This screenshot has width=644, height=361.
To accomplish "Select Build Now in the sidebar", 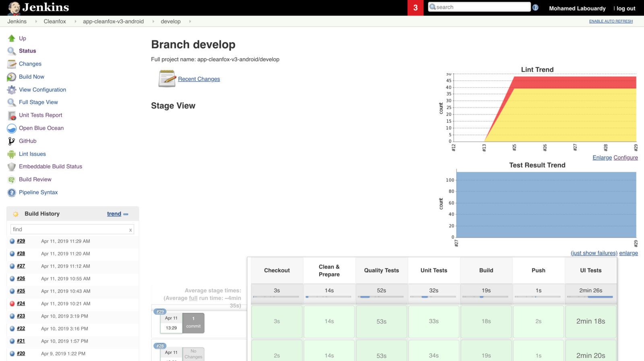I will click(31, 77).
